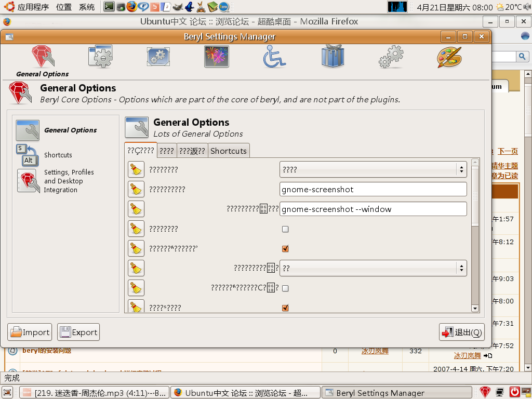Viewport: 532px width, 399px height.
Task: Click the volume speaker icon in top panel
Action: click(527, 7)
